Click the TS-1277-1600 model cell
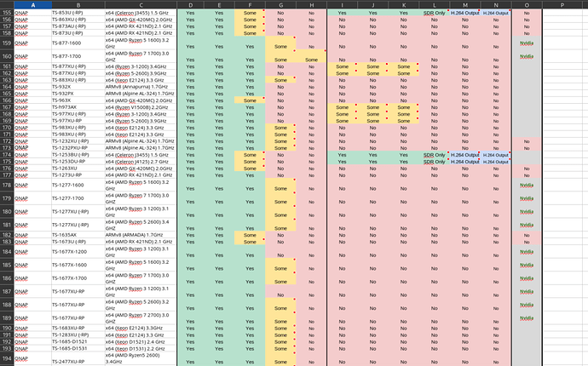Image resolution: width=588 pixels, height=366 pixels. tap(78, 185)
